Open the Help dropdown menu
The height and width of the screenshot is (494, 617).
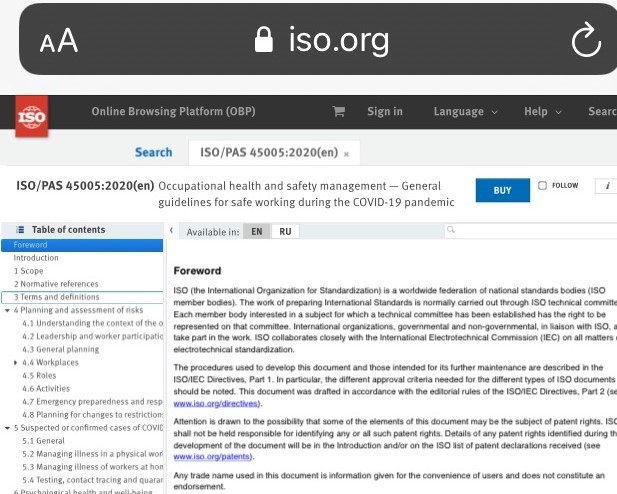pos(541,112)
